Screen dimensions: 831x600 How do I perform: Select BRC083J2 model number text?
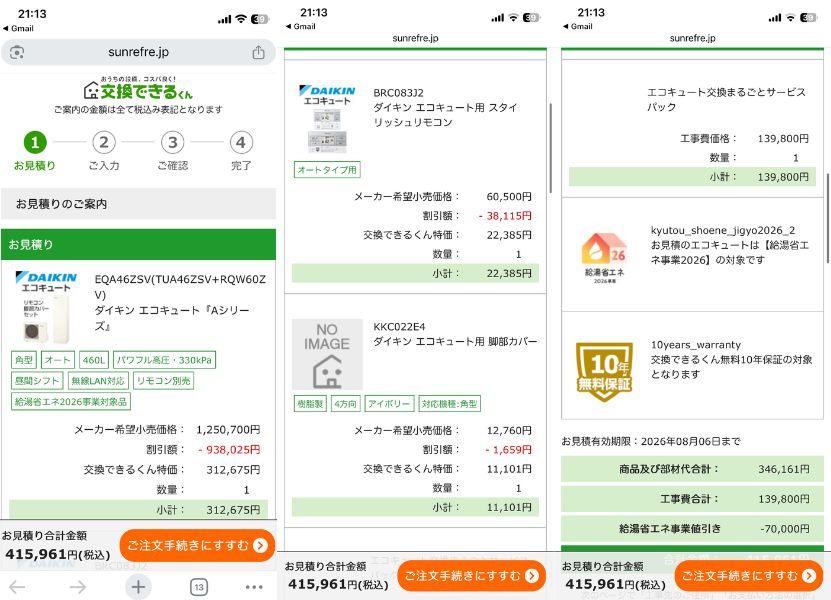point(399,93)
